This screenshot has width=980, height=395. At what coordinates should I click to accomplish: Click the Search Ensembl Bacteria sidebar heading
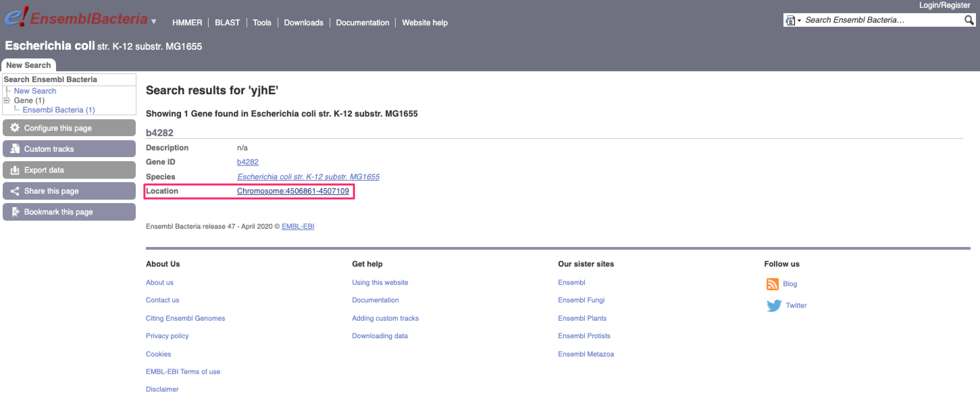tap(50, 79)
